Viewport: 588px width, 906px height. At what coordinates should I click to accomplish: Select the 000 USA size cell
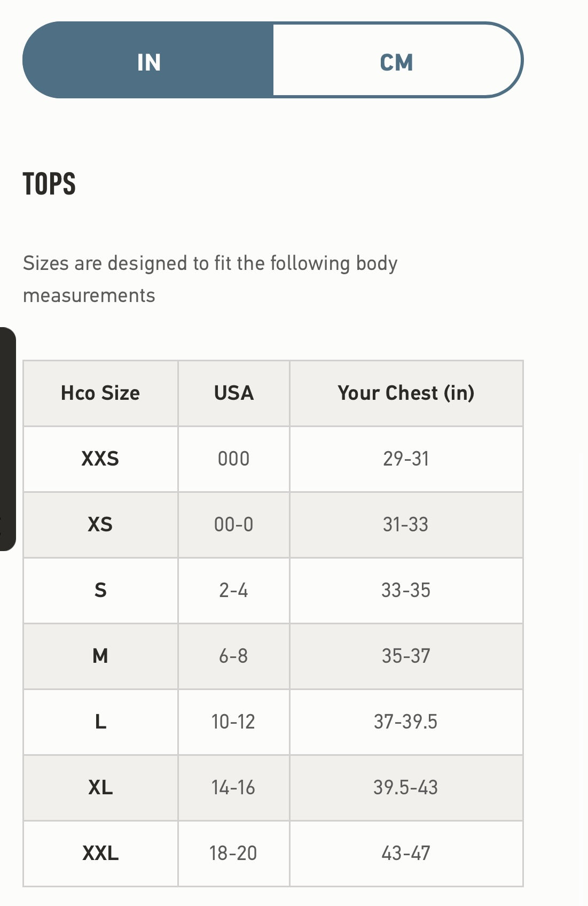(x=234, y=459)
